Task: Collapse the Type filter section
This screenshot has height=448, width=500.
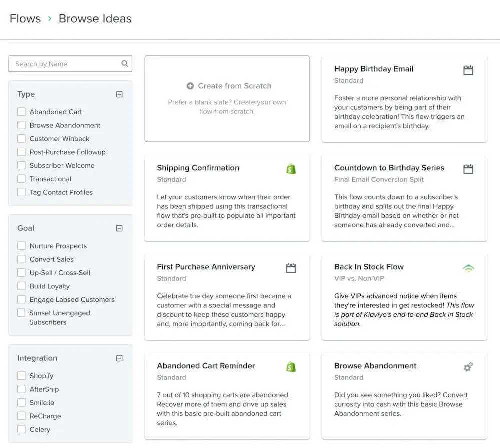Action: [x=119, y=94]
